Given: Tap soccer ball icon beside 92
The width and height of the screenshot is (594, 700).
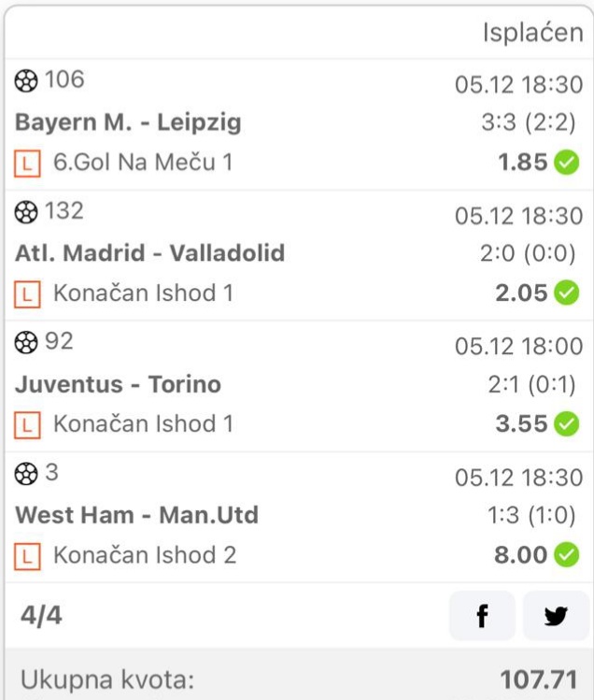Looking at the screenshot, I should coord(26,343).
